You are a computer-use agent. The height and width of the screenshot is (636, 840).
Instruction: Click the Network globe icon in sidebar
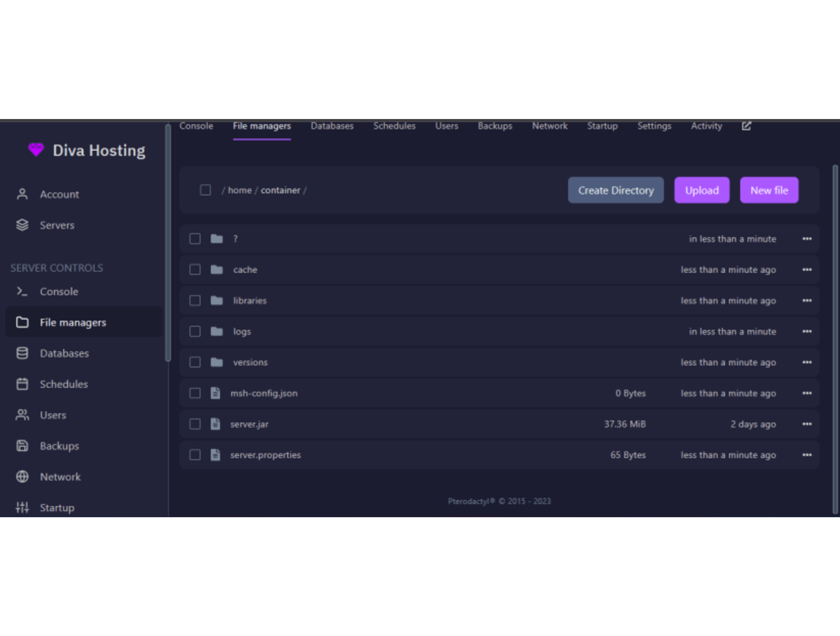(x=22, y=476)
